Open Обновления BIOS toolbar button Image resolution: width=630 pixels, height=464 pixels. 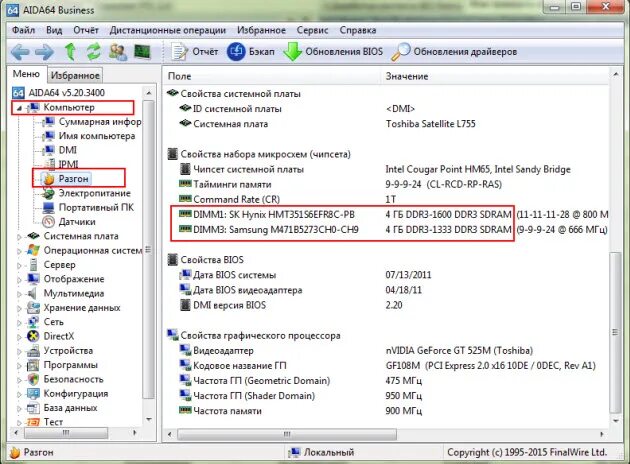pos(333,52)
